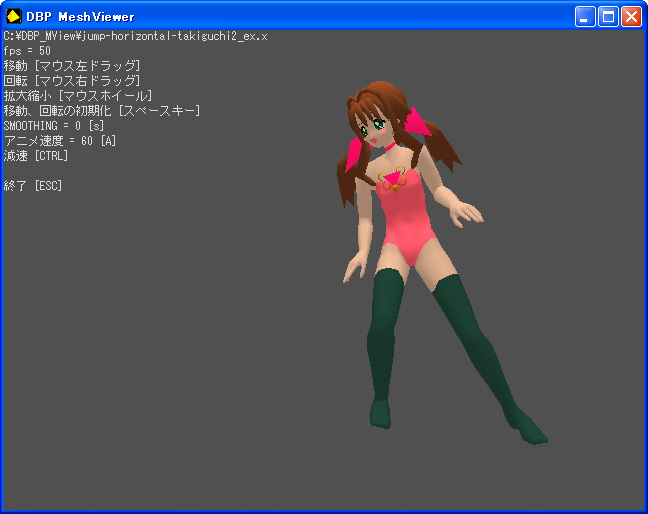Click the DBP MeshViewer title bar app icon

click(13, 17)
